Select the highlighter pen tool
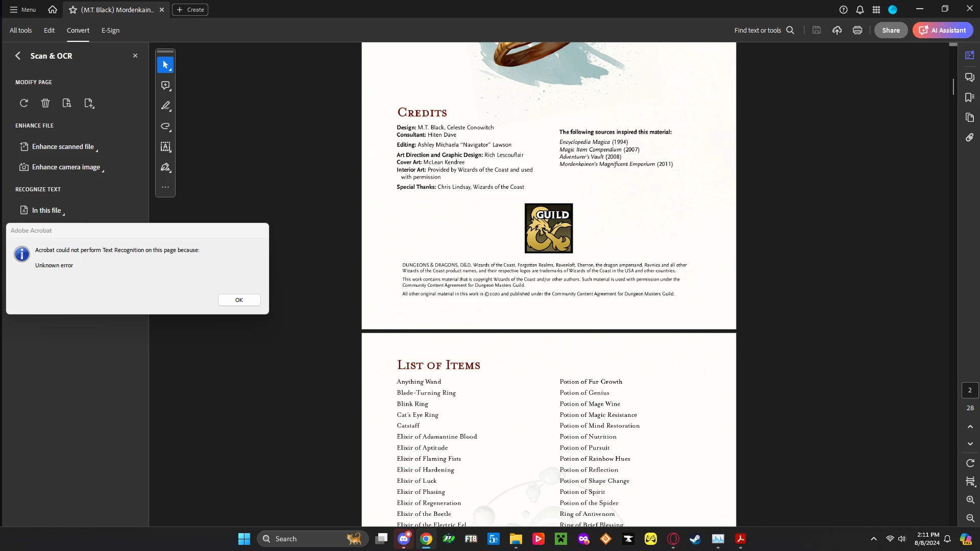 pyautogui.click(x=165, y=106)
